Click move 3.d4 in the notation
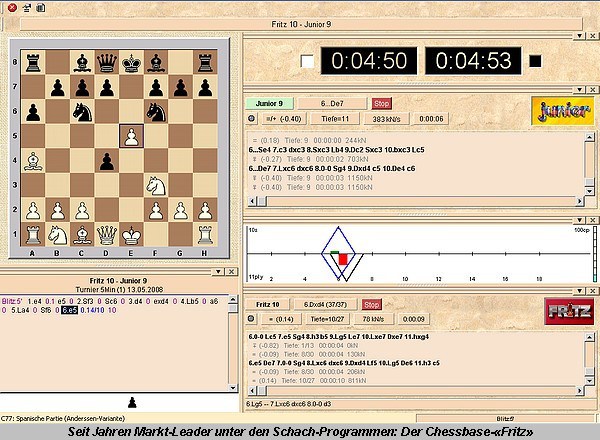 [x=135, y=301]
